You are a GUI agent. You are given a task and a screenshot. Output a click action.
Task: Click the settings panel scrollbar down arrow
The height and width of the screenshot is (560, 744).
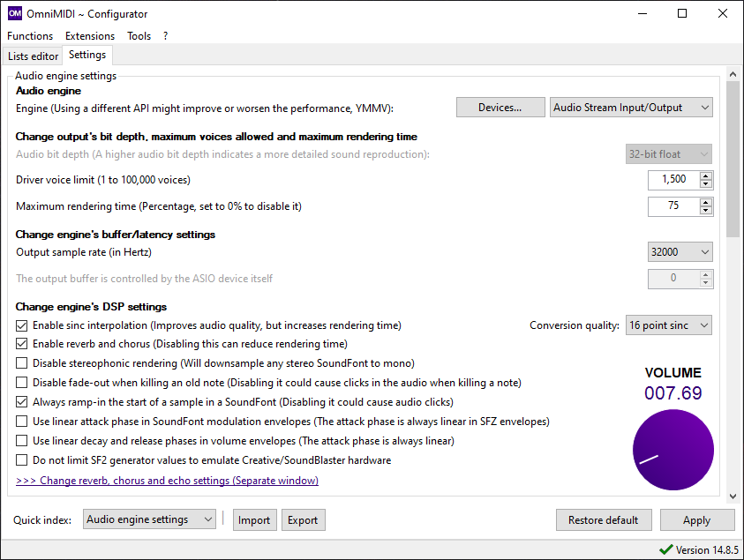[733, 497]
